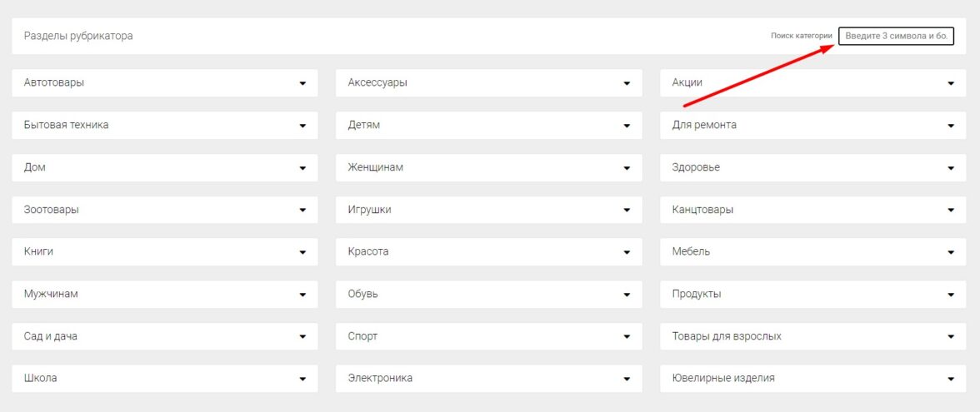
Task: Expand the Игрушки section
Action: [x=627, y=211]
